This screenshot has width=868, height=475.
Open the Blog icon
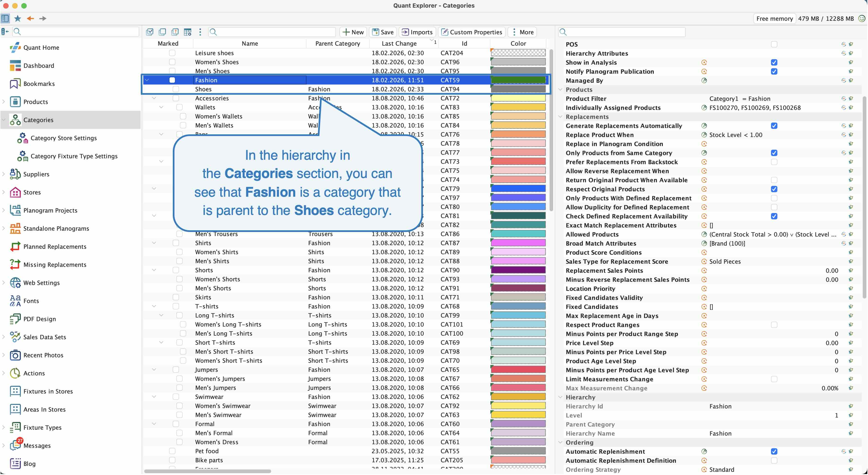(15, 464)
